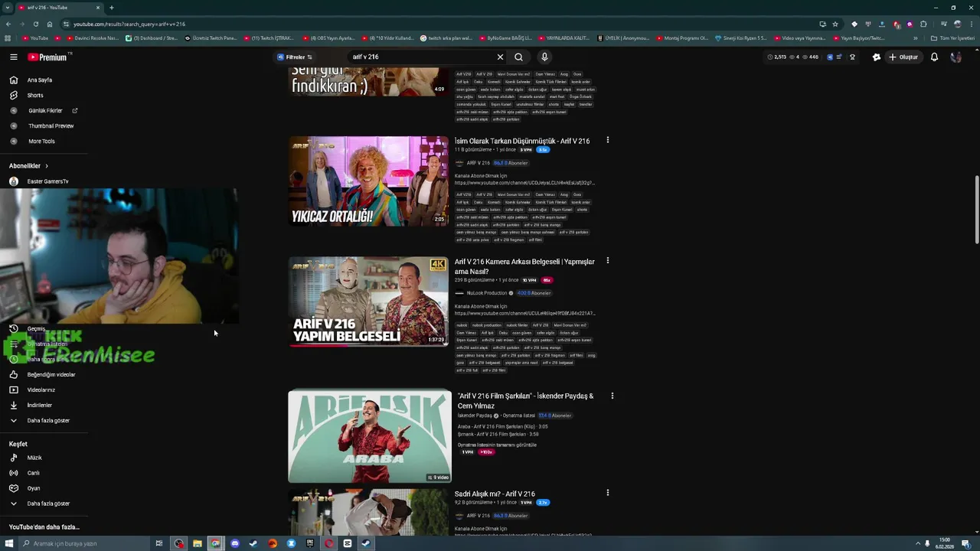The width and height of the screenshot is (980, 551).
Task: Click the trophy icon in the extension toolbar
Action: tap(852, 57)
